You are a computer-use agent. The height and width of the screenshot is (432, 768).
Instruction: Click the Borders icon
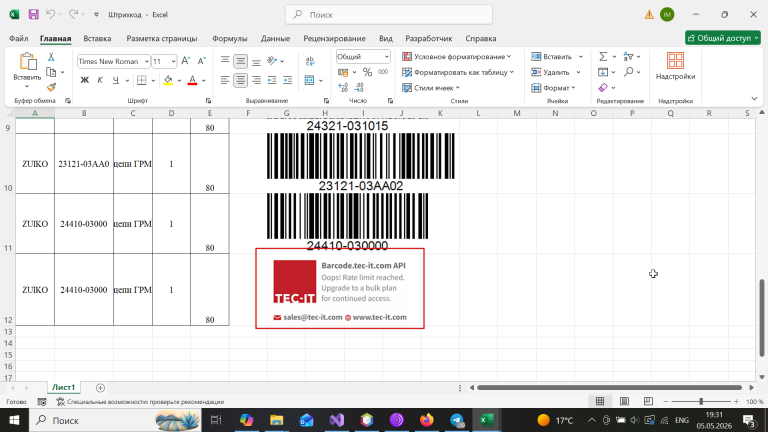[142, 80]
